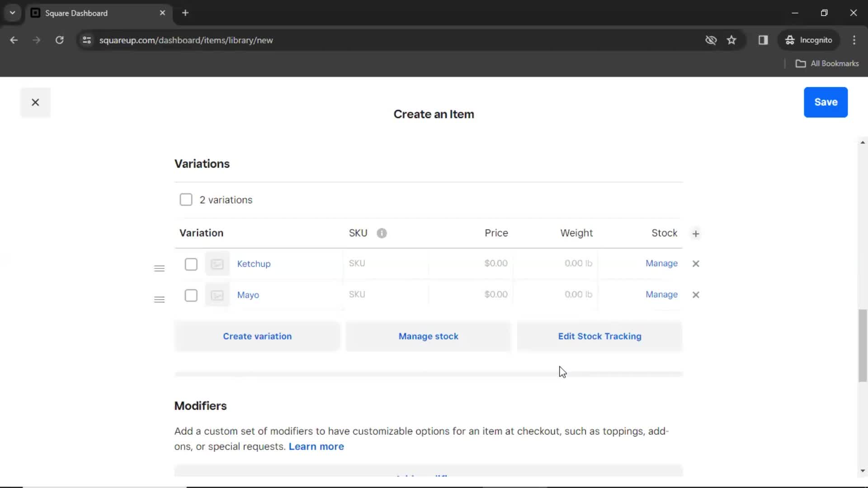This screenshot has height=488, width=868.
Task: Click the scrollbar down arrow
Action: point(863,471)
